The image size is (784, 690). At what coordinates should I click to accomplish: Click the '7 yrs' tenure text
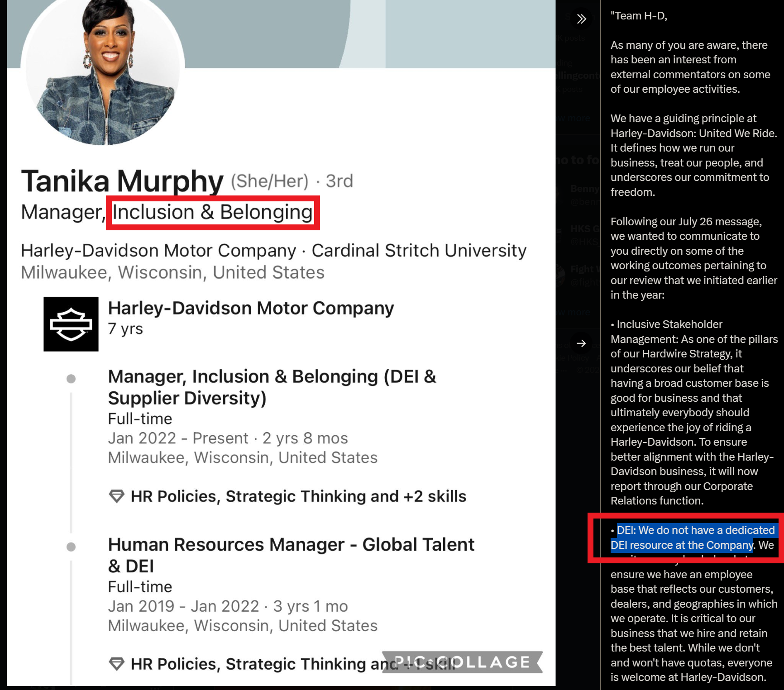tap(125, 328)
